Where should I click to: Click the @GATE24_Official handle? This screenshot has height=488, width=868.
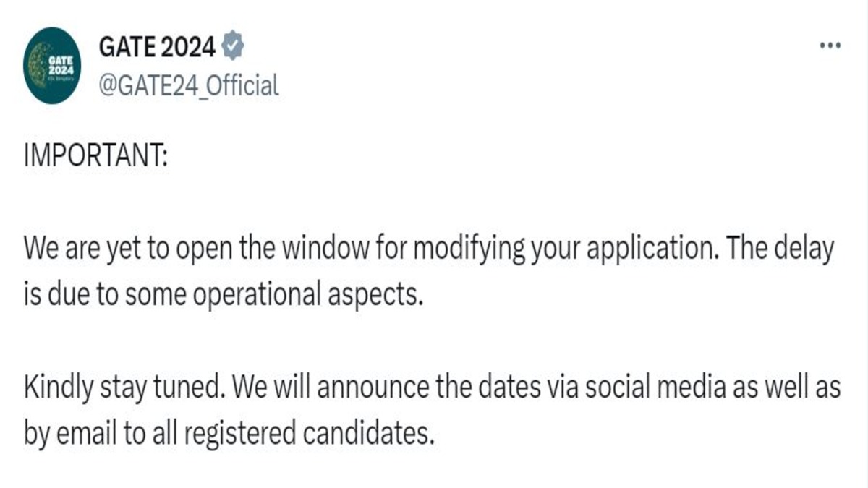tap(188, 86)
